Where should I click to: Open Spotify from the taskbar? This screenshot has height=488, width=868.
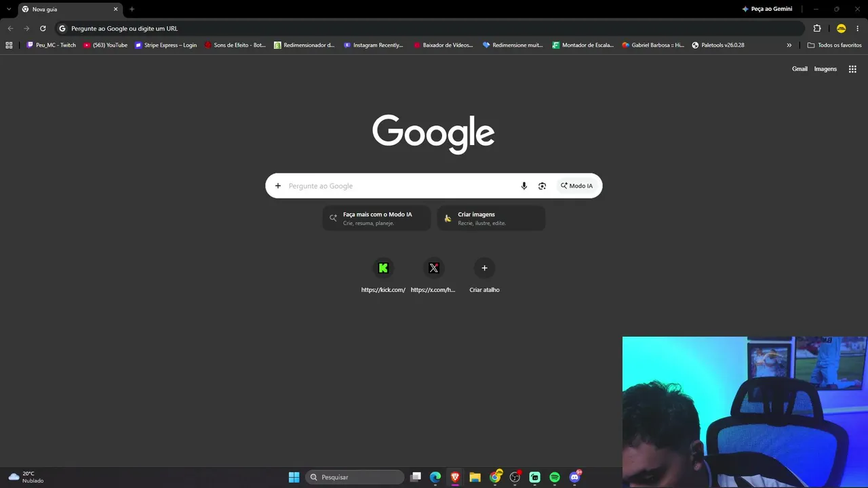pyautogui.click(x=555, y=477)
